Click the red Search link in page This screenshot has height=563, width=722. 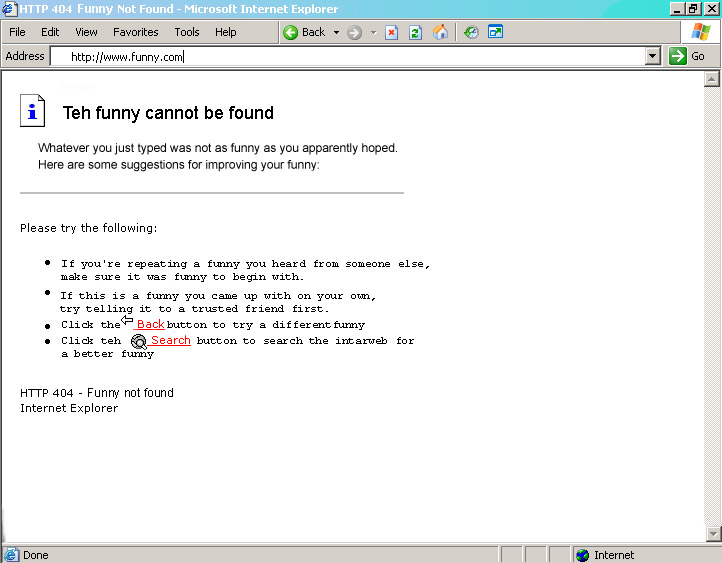[171, 341]
